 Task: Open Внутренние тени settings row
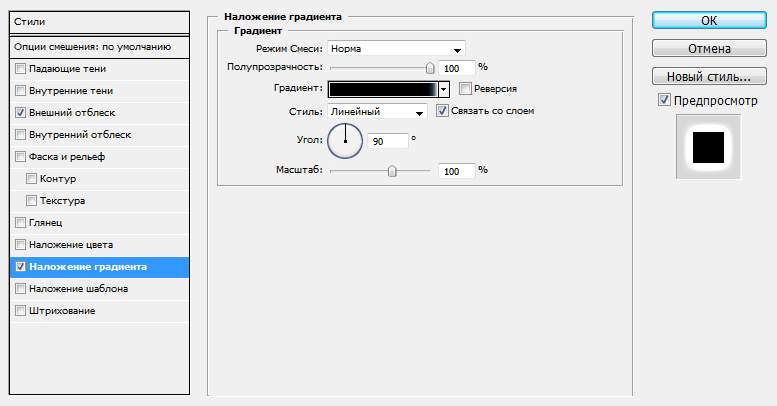99,91
